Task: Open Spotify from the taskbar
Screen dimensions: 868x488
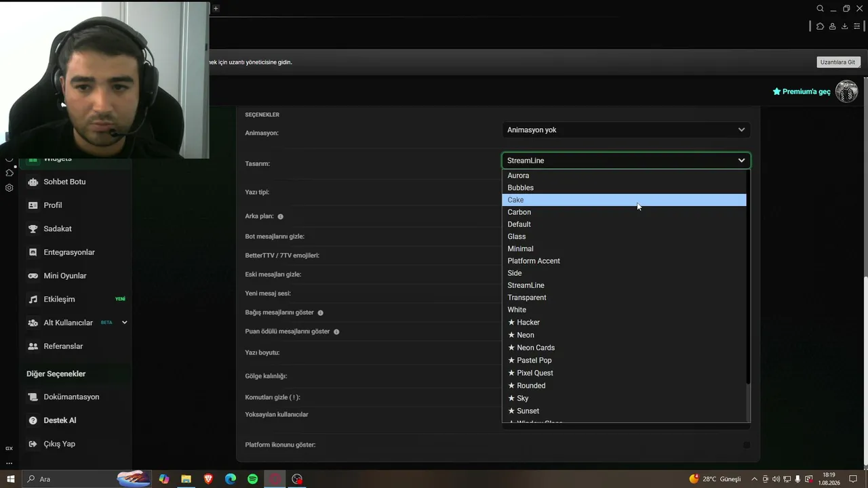Action: [252, 479]
